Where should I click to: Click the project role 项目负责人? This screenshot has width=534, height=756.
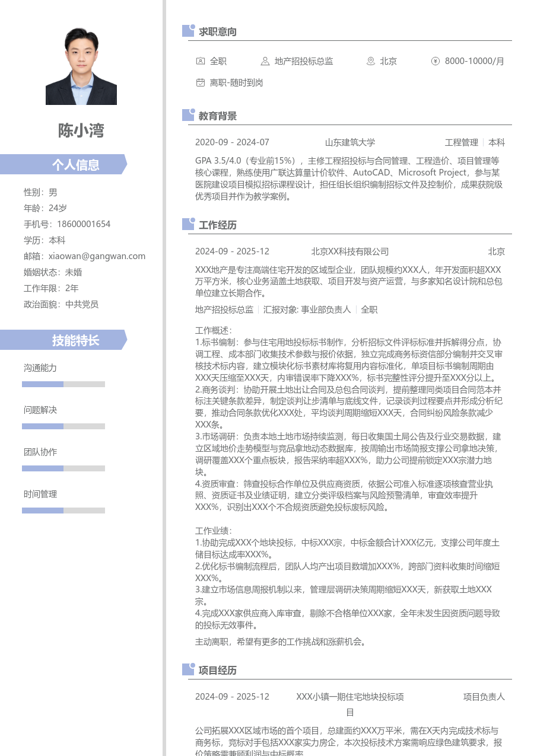click(484, 697)
